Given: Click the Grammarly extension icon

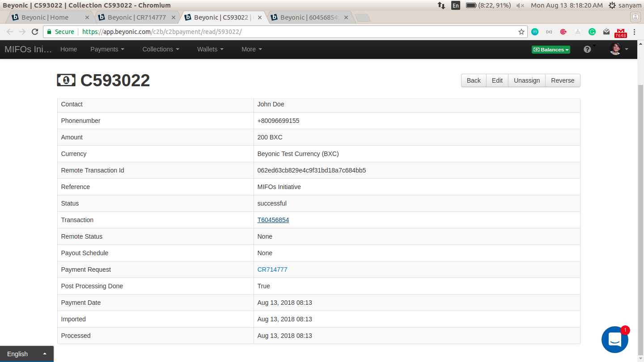Looking at the screenshot, I should pyautogui.click(x=592, y=32).
